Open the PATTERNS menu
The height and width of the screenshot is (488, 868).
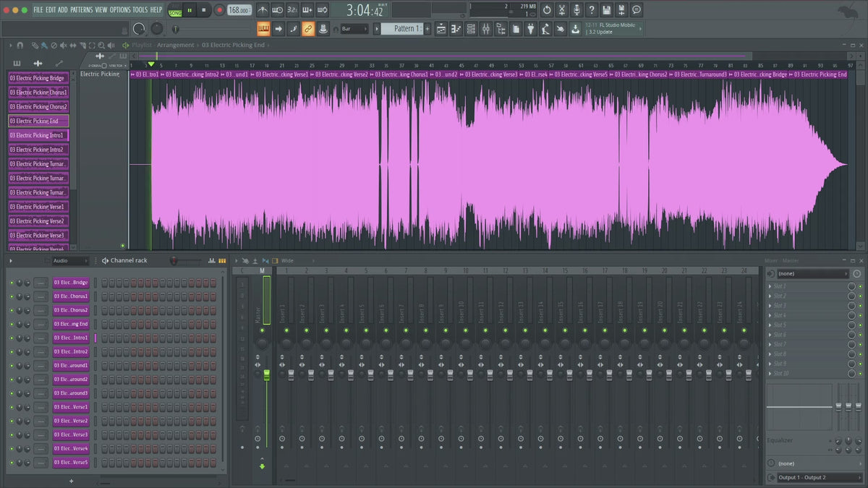click(81, 10)
